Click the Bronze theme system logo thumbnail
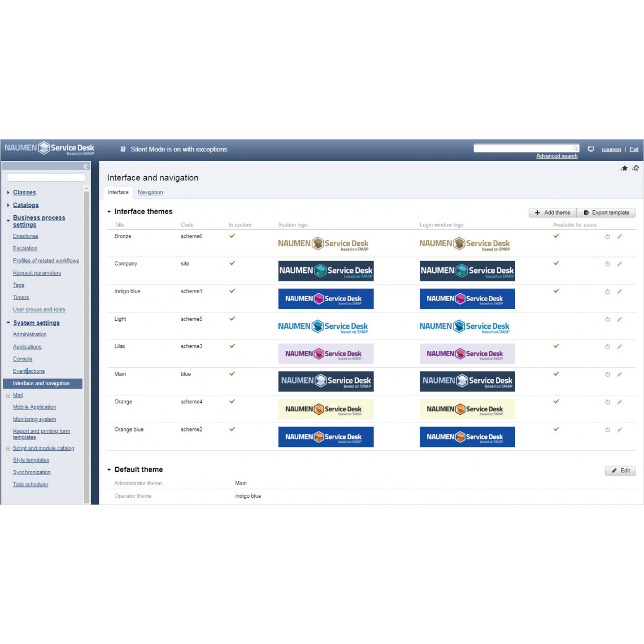 (323, 244)
